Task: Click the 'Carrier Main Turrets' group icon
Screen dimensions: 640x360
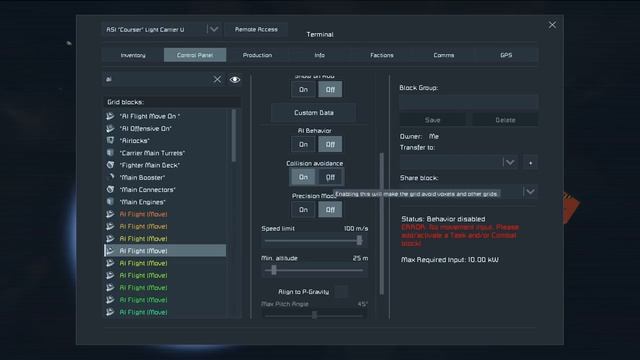Action: [110, 153]
